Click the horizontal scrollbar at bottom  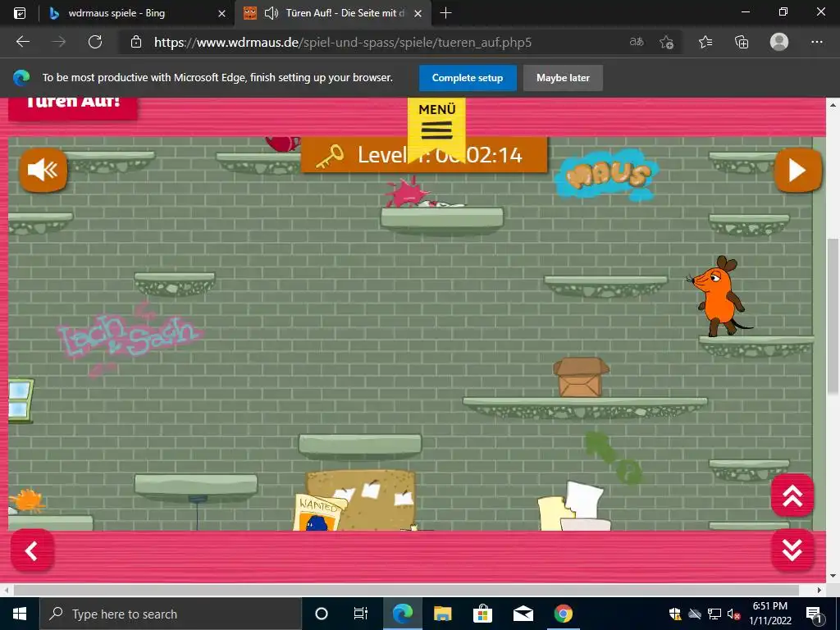click(x=406, y=590)
